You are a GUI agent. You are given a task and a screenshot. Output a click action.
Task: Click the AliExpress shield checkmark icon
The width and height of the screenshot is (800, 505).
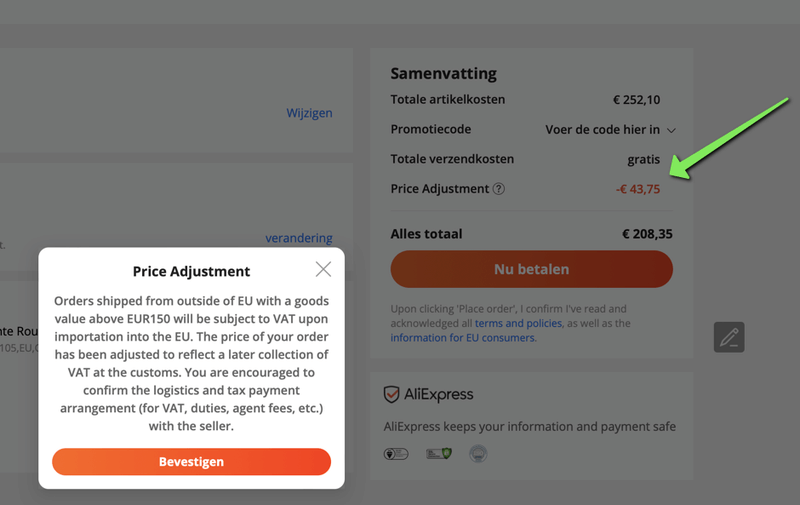click(392, 395)
